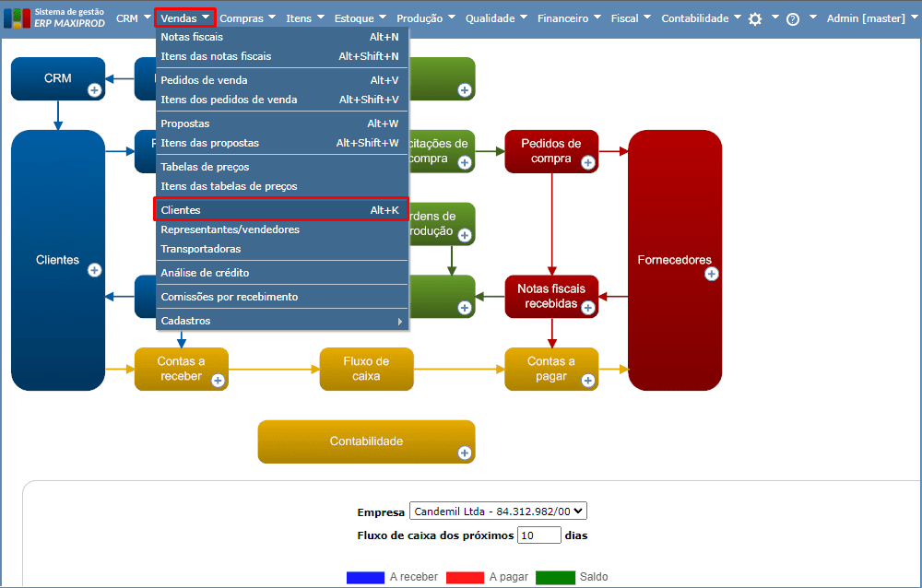
Task: Open the Produção menu
Action: [426, 18]
